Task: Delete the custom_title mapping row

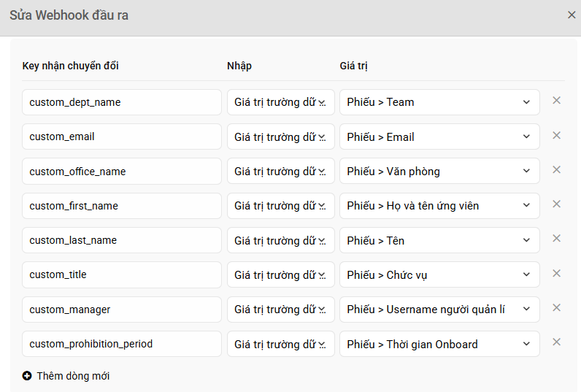Action: coord(556,273)
